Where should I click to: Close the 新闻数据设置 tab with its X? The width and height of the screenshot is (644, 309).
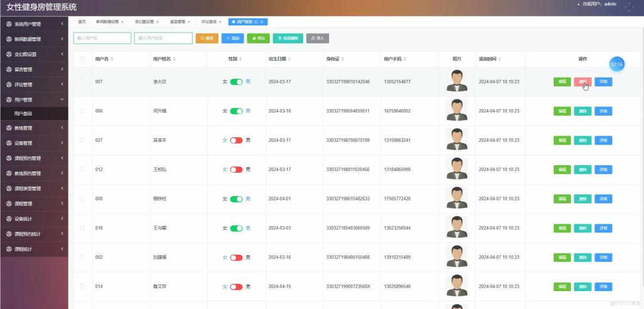pyautogui.click(x=122, y=22)
